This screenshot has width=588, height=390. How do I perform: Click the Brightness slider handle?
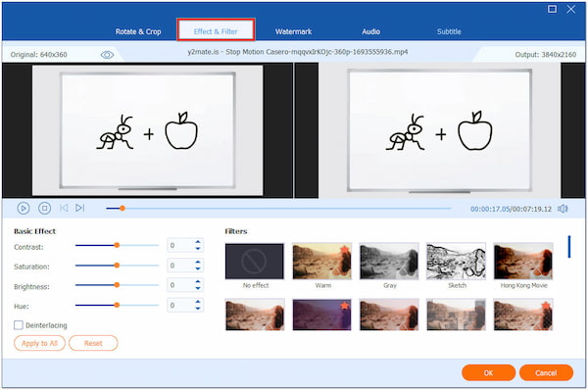pyautogui.click(x=117, y=285)
